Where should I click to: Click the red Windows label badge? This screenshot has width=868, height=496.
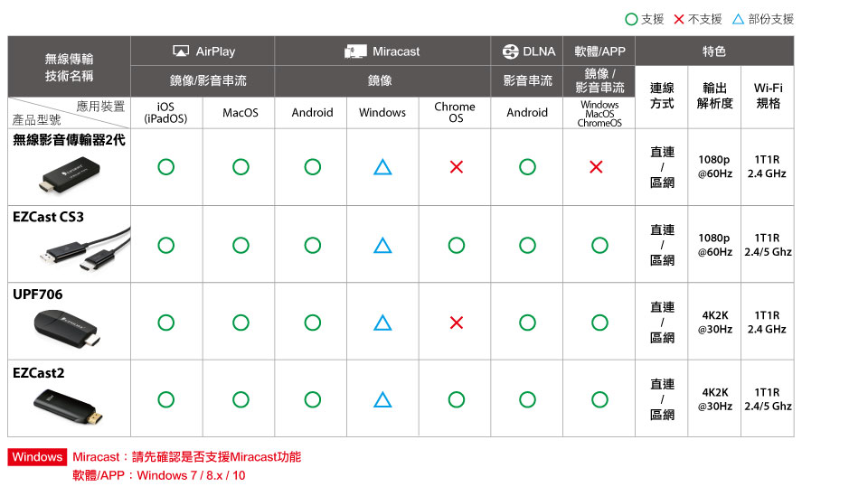(37, 457)
